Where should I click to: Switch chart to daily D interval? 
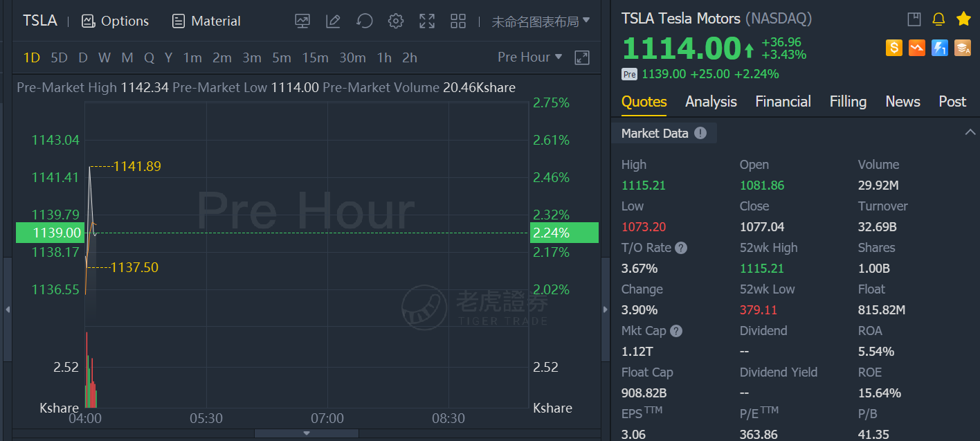point(83,57)
